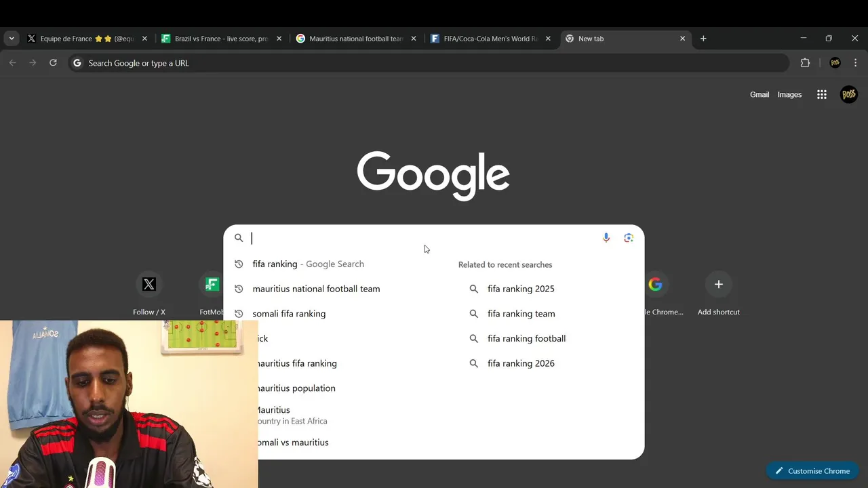Reload the page
868x488 pixels.
click(53, 63)
